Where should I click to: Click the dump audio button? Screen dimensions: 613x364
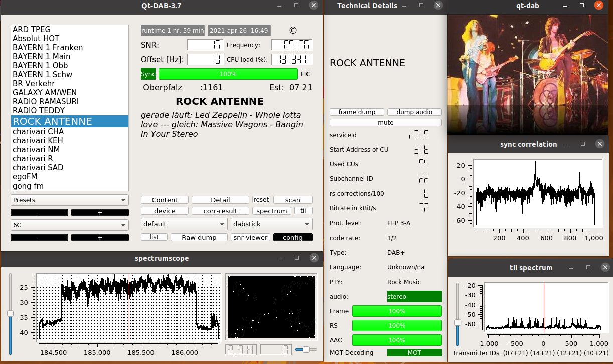tap(414, 112)
